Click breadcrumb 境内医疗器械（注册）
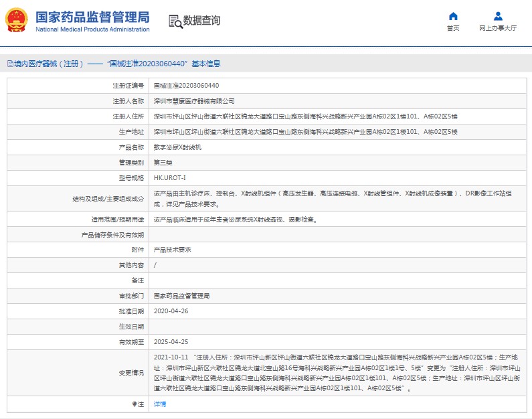532x419 pixels. (49, 64)
